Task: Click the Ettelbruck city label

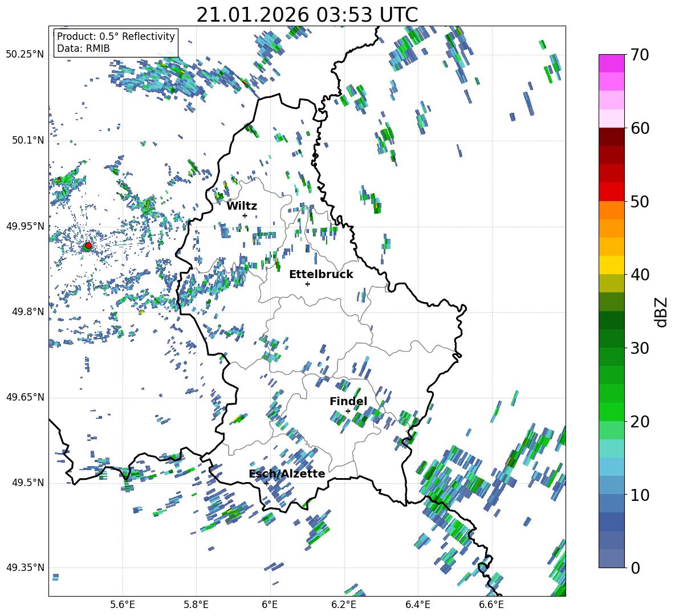Action: (x=321, y=275)
